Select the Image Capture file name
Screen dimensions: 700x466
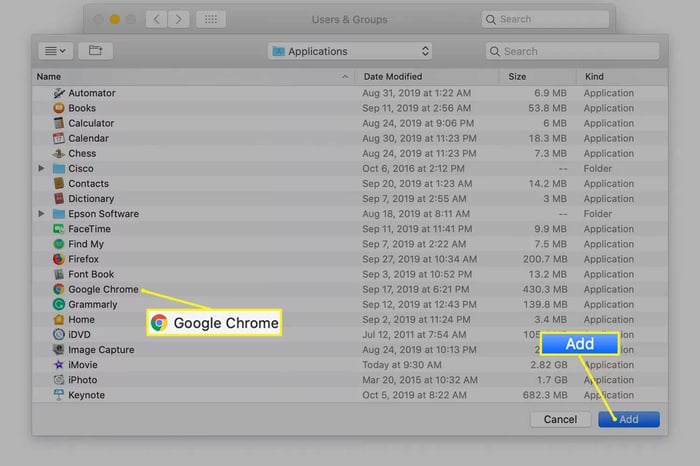point(101,350)
